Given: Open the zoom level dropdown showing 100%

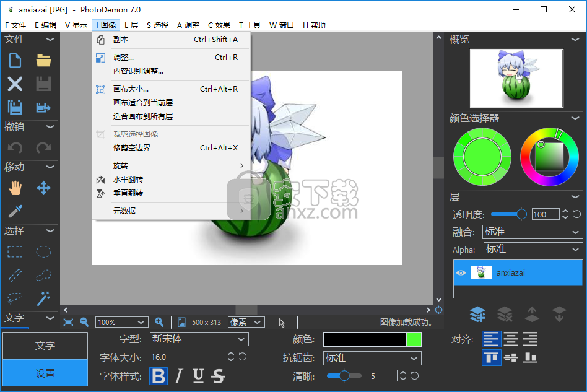Looking at the screenshot, I should [x=121, y=323].
